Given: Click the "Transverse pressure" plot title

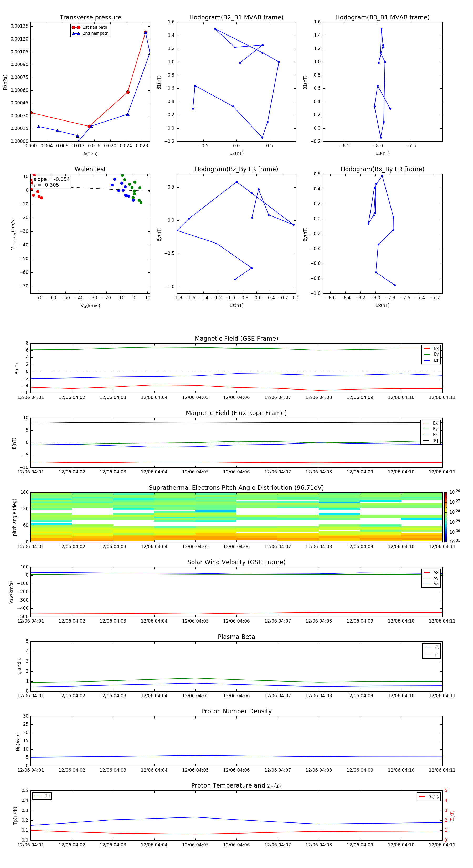Looking at the screenshot, I should pyautogui.click(x=90, y=18).
